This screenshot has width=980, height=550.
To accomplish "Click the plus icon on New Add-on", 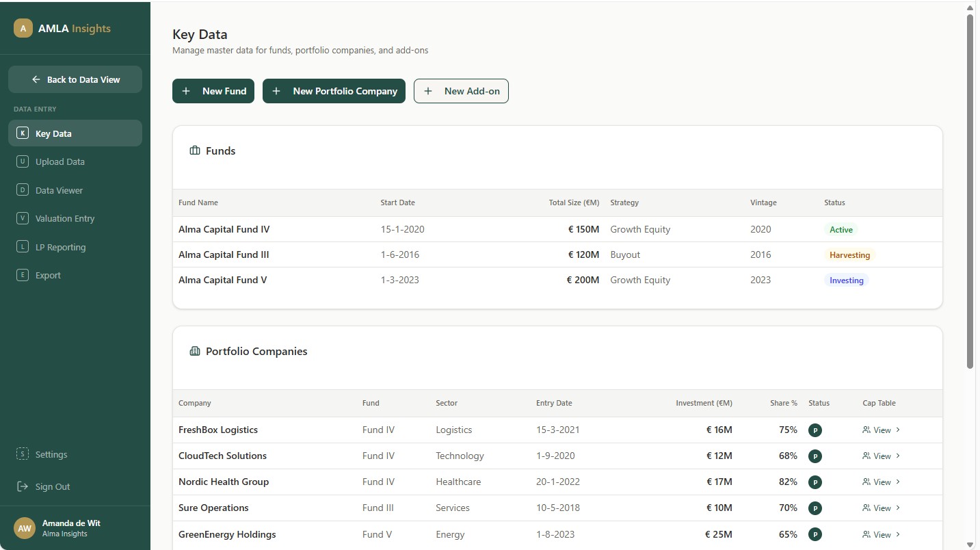I will tap(428, 91).
